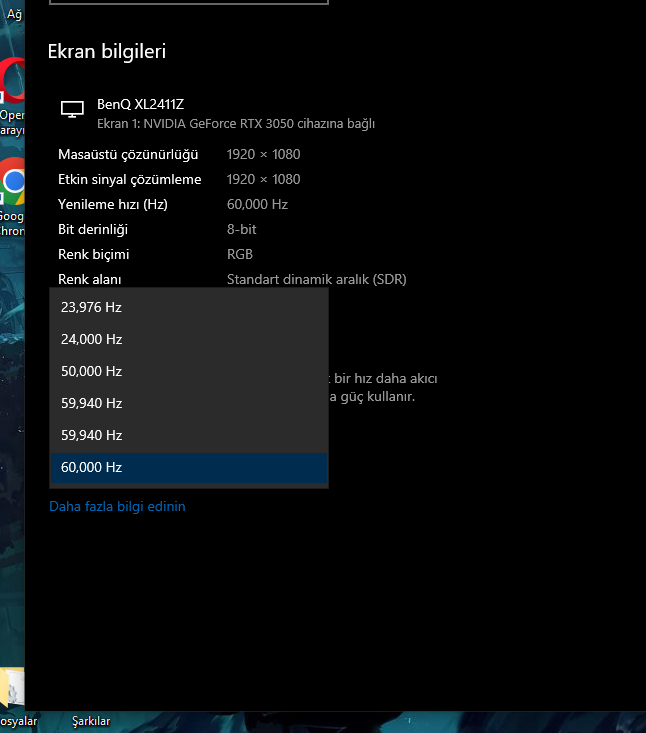The image size is (646, 733).
Task: Open the 'Daha fazla bilgi edinin' link
Action: (x=117, y=506)
